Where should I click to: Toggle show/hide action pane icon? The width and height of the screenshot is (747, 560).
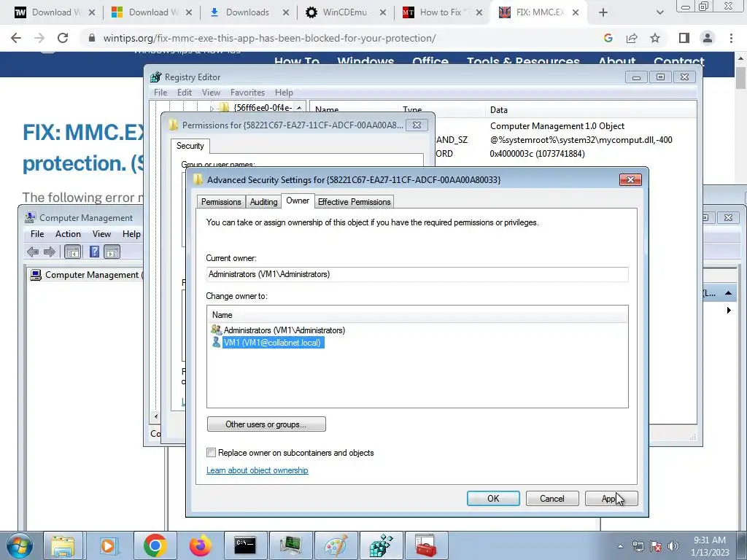pyautogui.click(x=112, y=252)
